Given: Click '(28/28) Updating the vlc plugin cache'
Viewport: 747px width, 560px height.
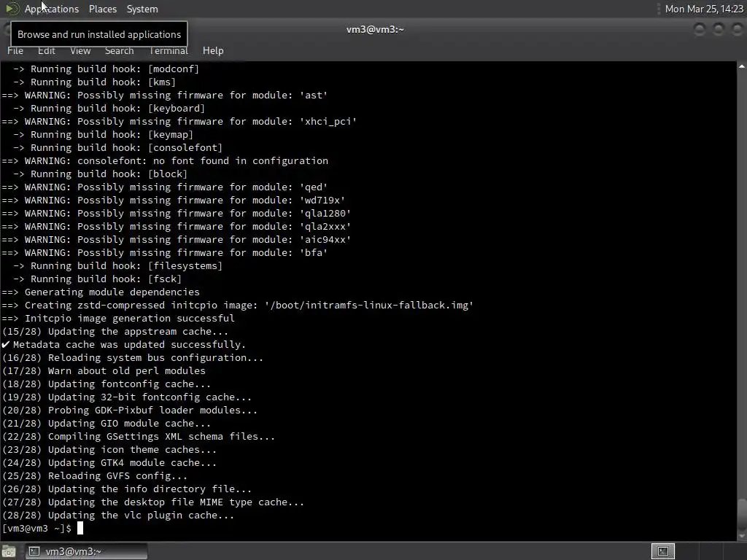Looking at the screenshot, I should point(118,516).
